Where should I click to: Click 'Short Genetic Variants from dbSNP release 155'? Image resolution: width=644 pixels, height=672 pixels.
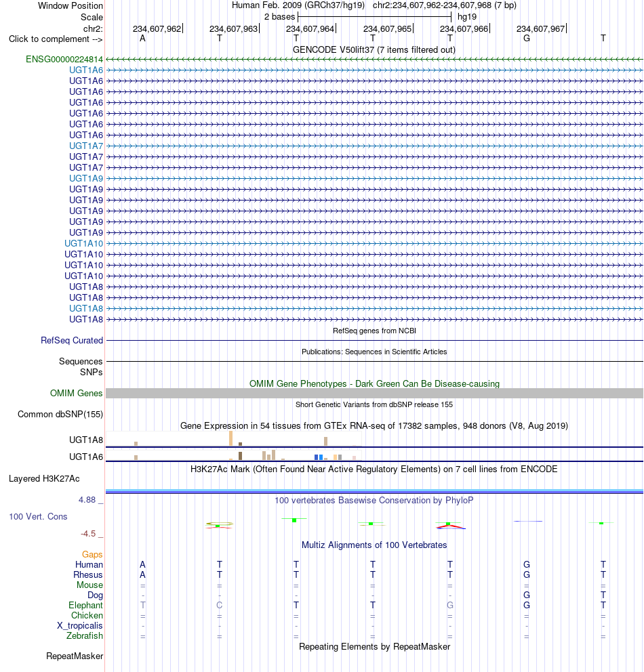click(x=374, y=404)
